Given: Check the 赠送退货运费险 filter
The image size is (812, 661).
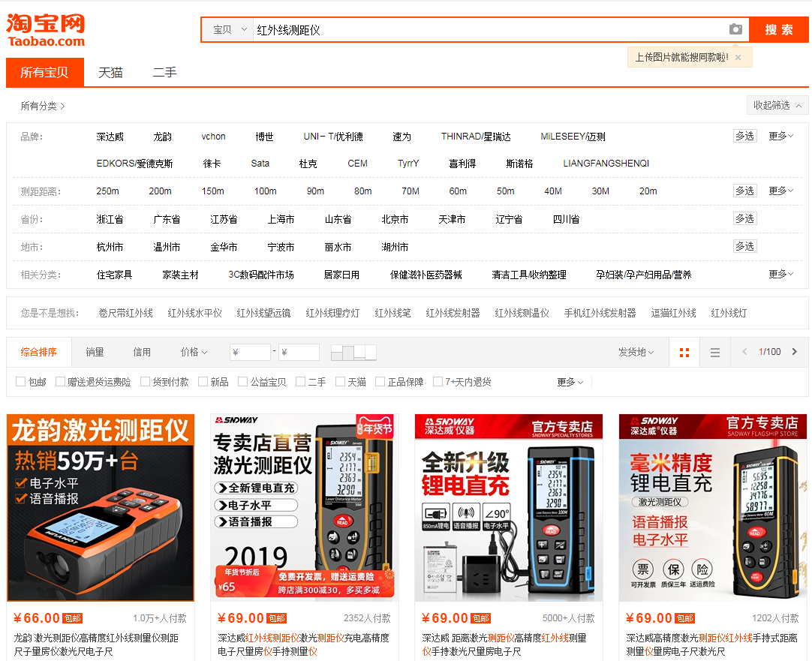Looking at the screenshot, I should click(60, 381).
